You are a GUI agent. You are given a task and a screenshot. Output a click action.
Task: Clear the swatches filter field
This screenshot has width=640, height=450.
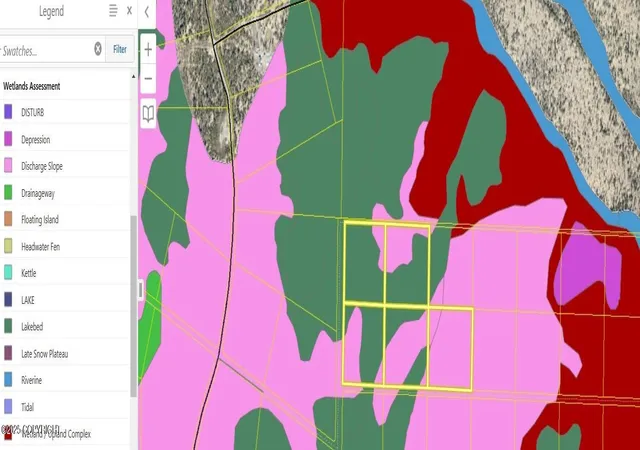(98, 49)
